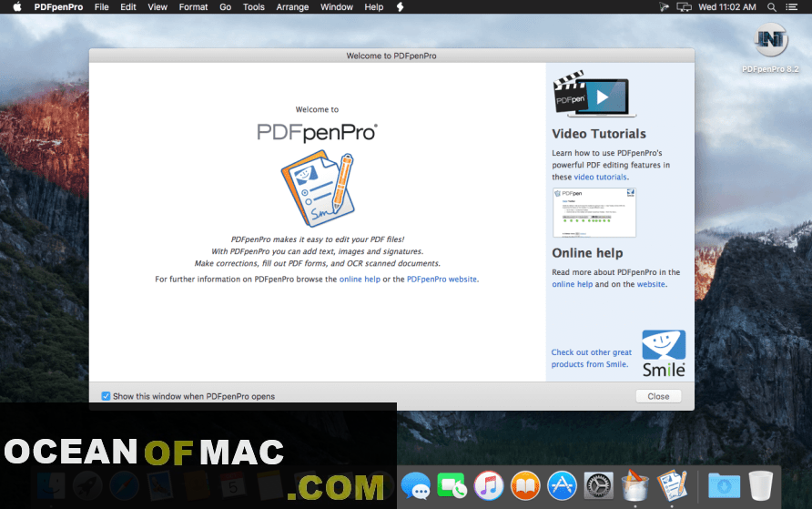Open the View menu

click(157, 6)
